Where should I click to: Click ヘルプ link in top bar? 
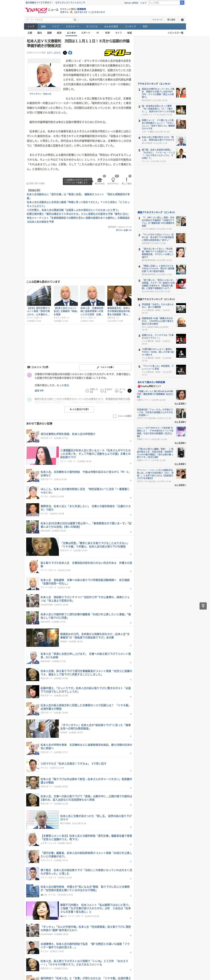point(143,3)
